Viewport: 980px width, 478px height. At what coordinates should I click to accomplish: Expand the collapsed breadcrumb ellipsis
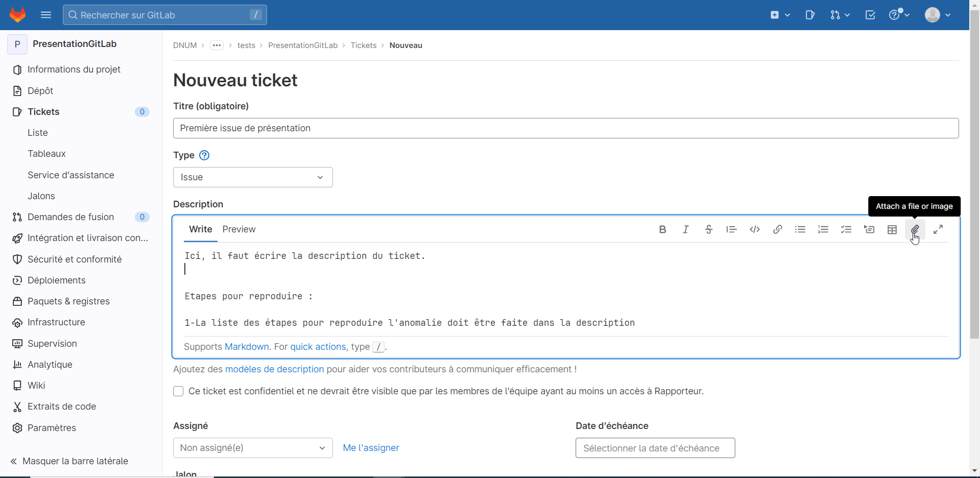point(217,45)
